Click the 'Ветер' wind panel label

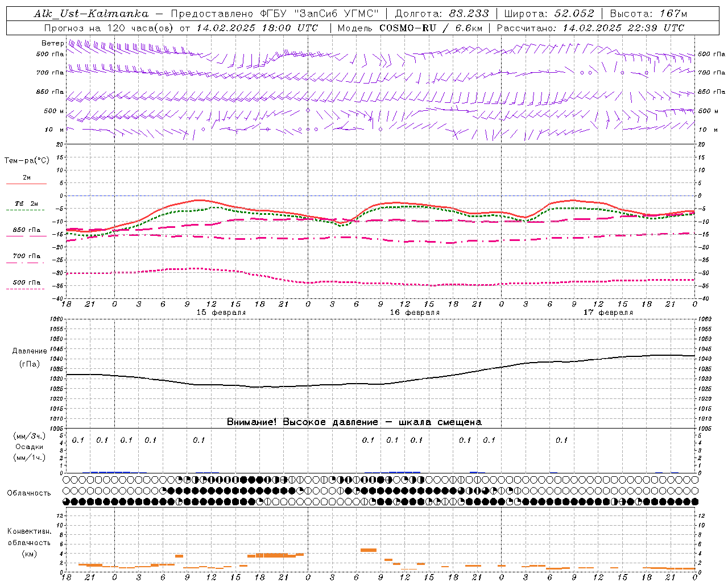(x=52, y=43)
